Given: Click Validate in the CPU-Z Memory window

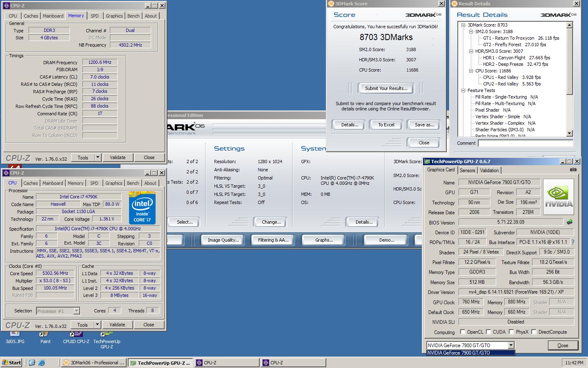Looking at the screenshot, I should [x=118, y=157].
